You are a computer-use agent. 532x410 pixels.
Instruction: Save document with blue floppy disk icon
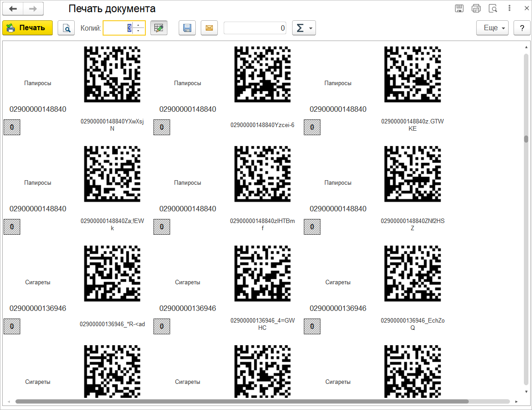(x=187, y=28)
